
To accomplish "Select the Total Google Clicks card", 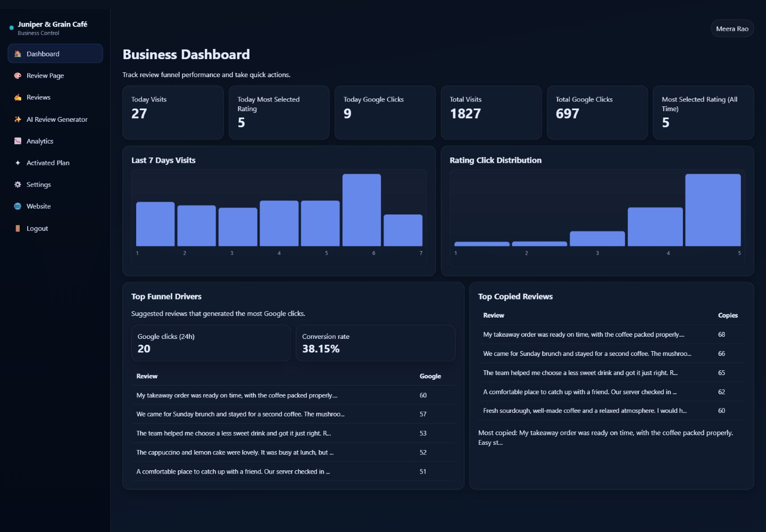I will pyautogui.click(x=597, y=113).
